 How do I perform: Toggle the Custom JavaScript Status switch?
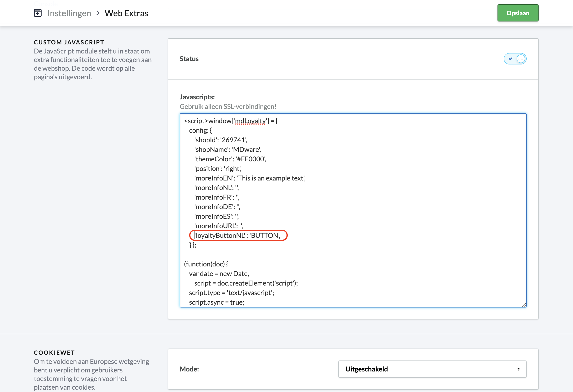[515, 59]
